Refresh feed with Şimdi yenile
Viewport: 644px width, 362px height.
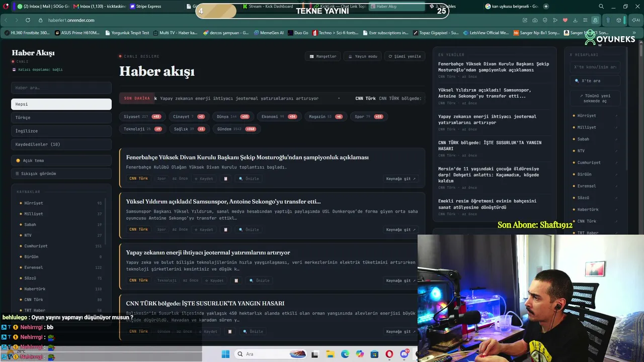(405, 56)
